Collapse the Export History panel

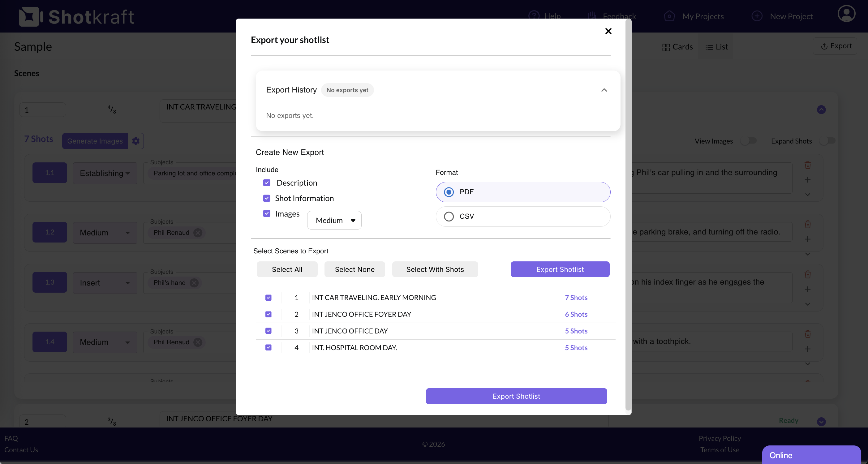[x=604, y=90]
